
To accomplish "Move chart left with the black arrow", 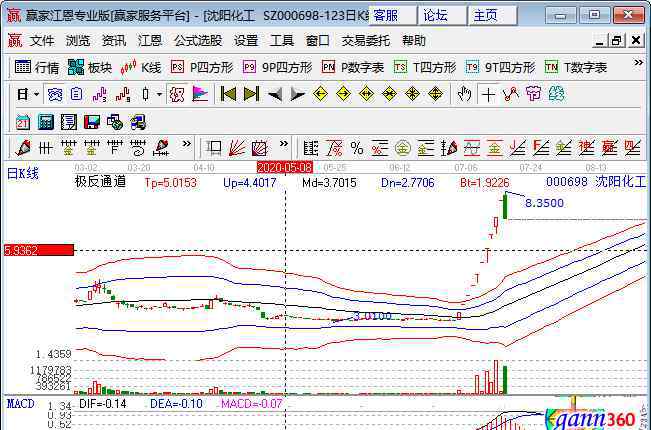I will (x=274, y=95).
